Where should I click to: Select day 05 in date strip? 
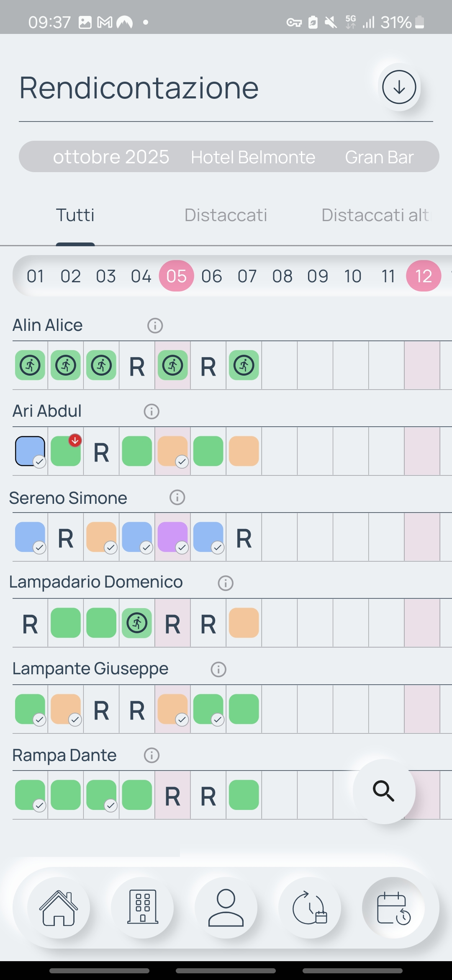[176, 276]
